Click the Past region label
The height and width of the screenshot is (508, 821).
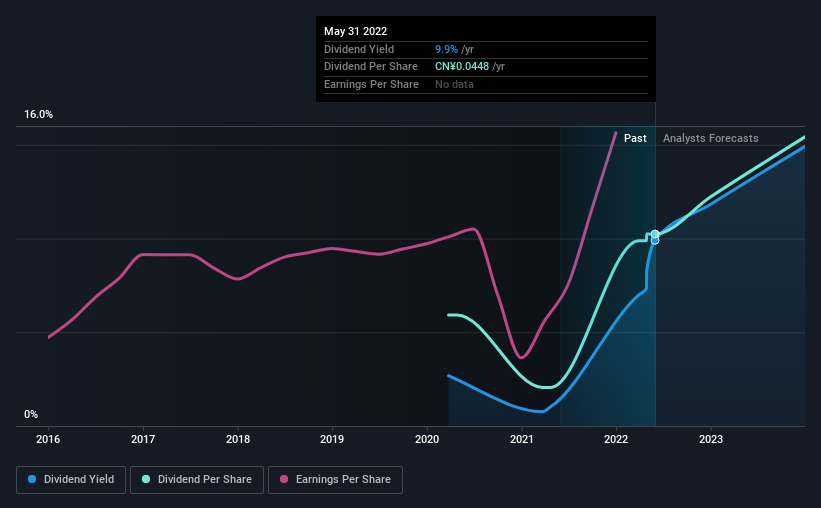(x=635, y=138)
